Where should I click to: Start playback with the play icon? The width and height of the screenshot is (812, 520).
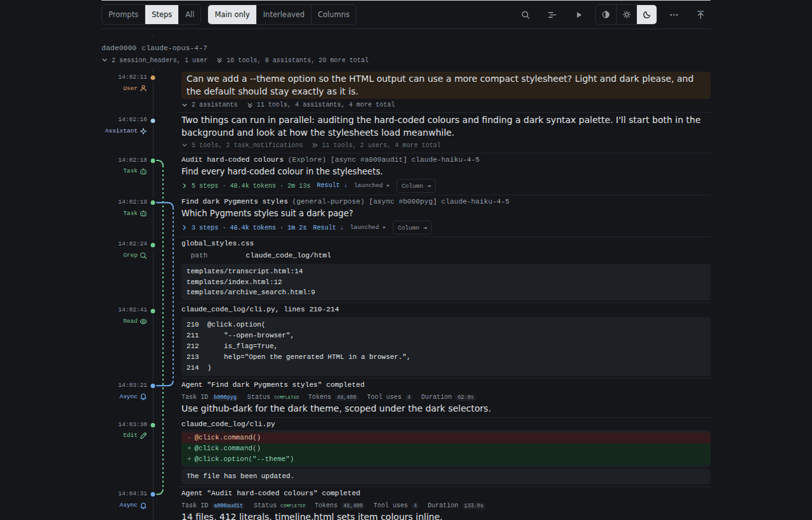click(x=579, y=15)
